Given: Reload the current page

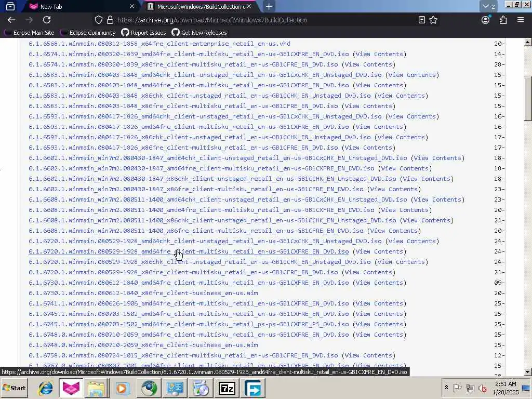Looking at the screenshot, I should (47, 20).
